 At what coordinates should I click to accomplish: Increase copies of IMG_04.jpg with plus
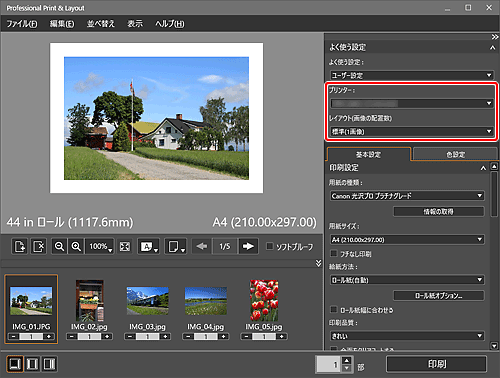(x=223, y=337)
